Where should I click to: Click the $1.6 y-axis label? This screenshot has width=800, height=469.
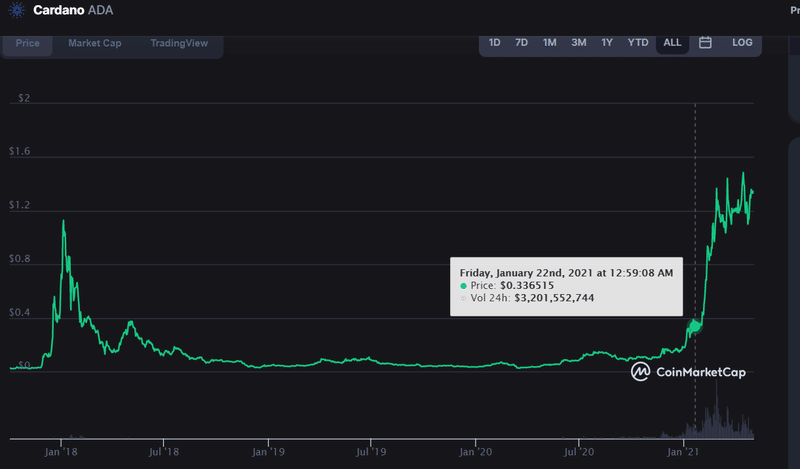(19, 151)
